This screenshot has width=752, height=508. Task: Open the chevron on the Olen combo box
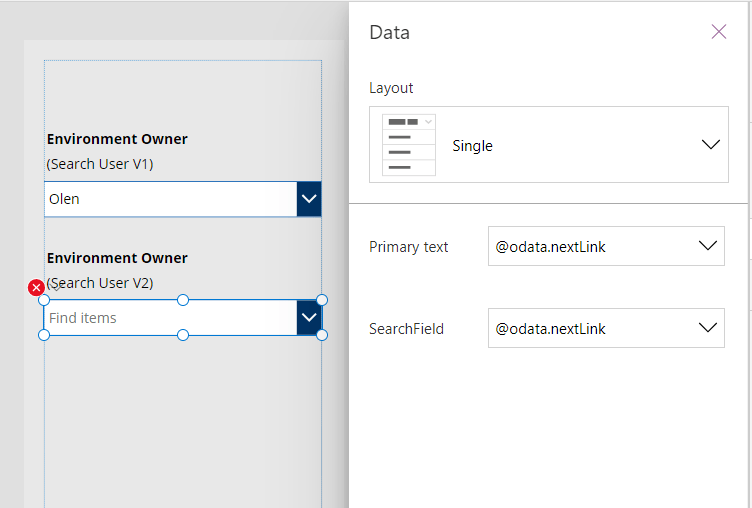click(x=309, y=199)
